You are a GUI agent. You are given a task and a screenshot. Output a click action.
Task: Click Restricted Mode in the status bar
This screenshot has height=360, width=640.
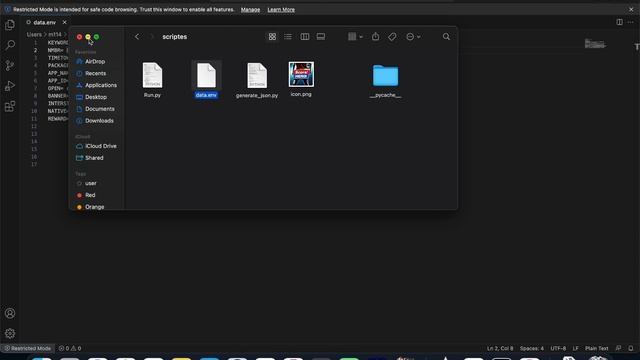[28, 348]
